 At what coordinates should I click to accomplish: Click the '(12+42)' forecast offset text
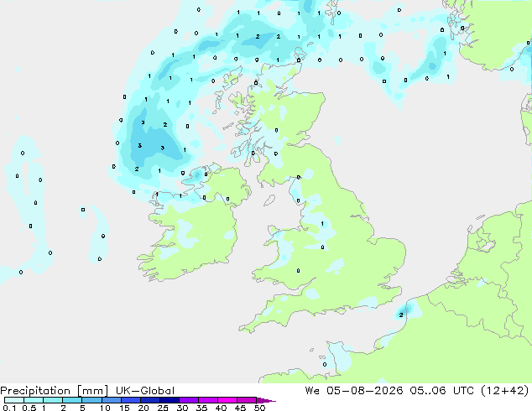tap(505, 391)
